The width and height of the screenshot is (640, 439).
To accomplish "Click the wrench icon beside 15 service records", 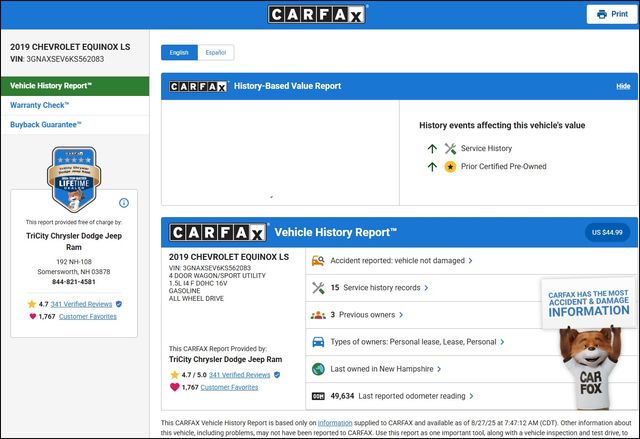I will (x=318, y=288).
